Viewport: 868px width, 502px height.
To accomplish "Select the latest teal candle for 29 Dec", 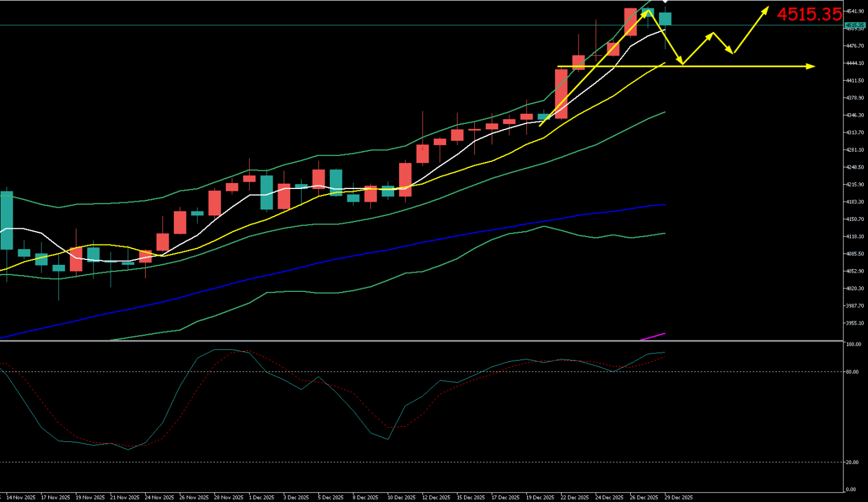I will [x=665, y=19].
